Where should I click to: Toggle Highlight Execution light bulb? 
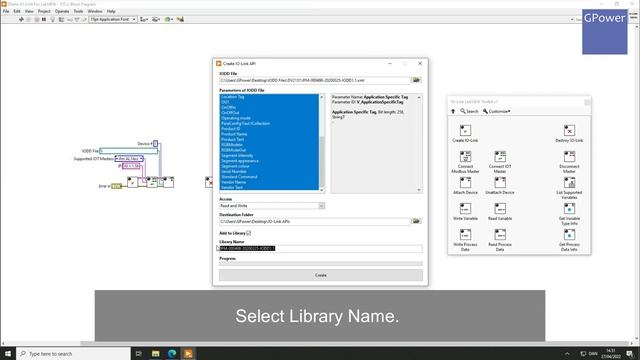(53, 19)
